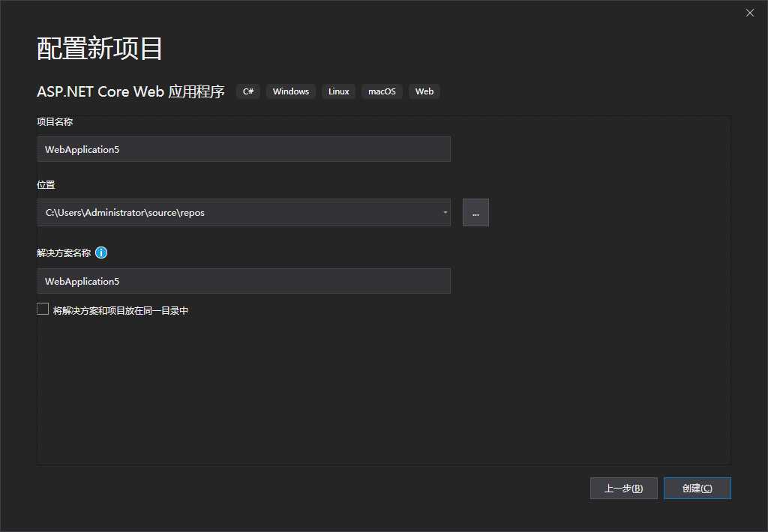The image size is (768, 532).
Task: Click the 配置新项目 title
Action: click(x=100, y=49)
